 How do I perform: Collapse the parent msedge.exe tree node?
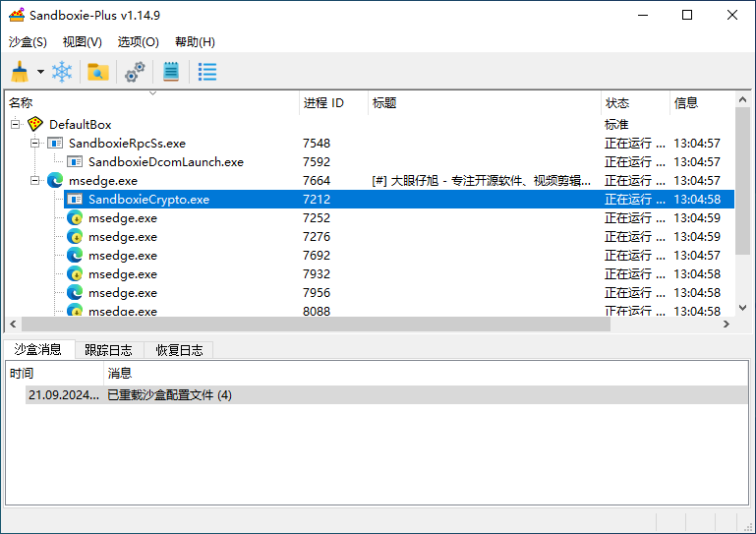(x=34, y=180)
